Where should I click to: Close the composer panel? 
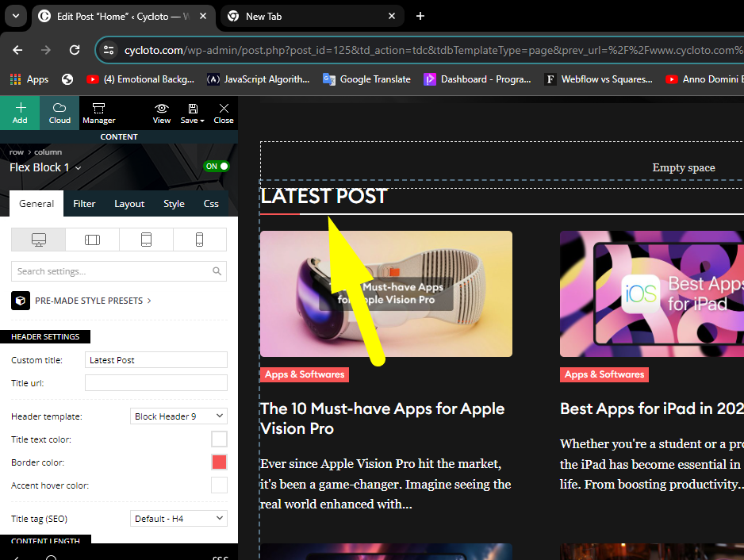(x=224, y=113)
